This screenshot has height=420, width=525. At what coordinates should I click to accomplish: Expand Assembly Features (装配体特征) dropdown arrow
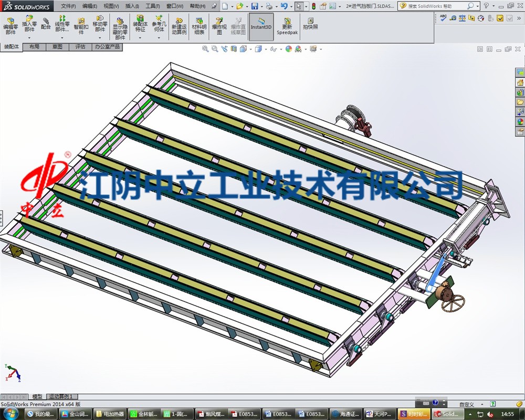pyautogui.click(x=140, y=37)
